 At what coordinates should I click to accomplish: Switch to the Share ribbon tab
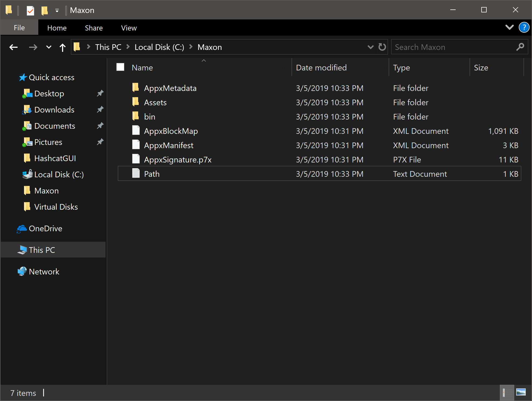(94, 28)
